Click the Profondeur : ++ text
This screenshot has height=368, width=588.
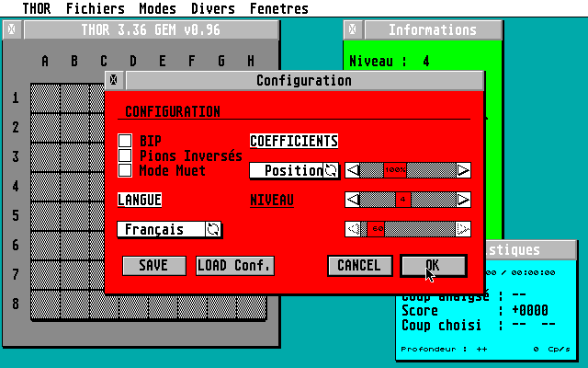tap(444, 350)
